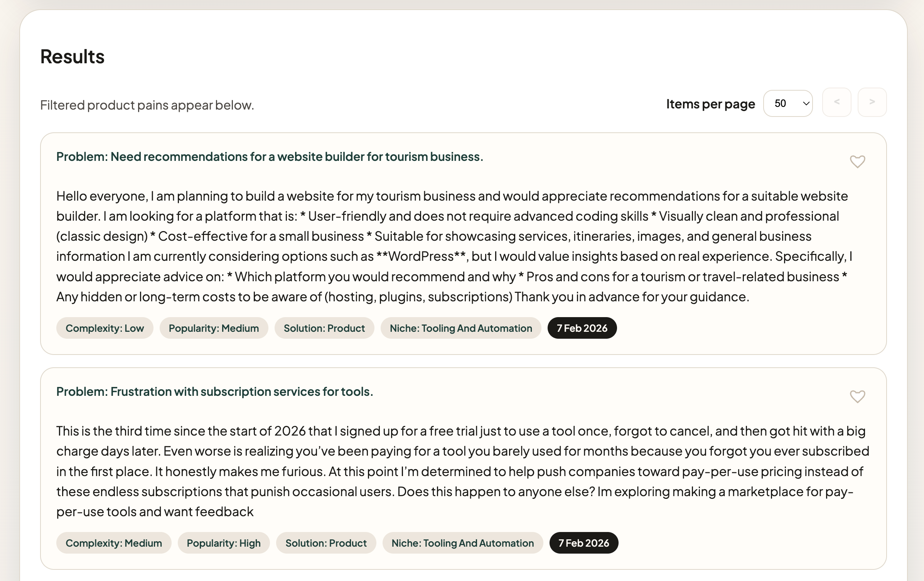This screenshot has width=924, height=581.
Task: Go to the next results page
Action: click(872, 102)
